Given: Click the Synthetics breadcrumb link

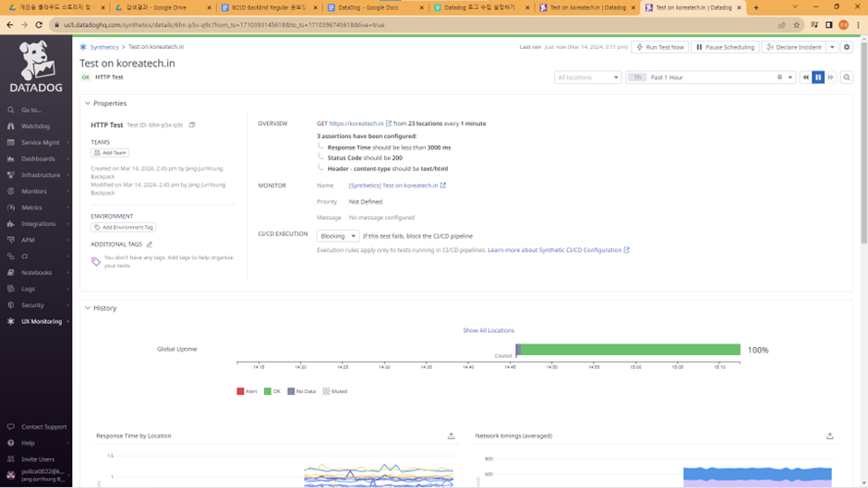Looking at the screenshot, I should pos(104,47).
